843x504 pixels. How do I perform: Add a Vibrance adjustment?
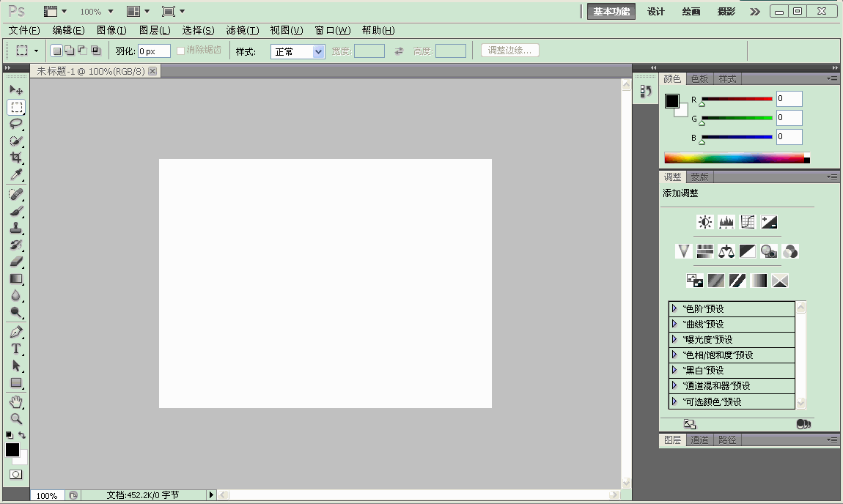(x=683, y=251)
